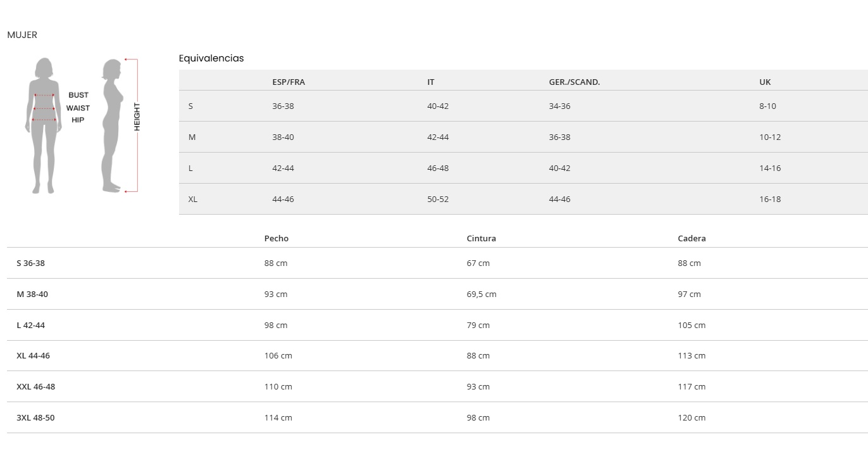
Task: Click the WAIST measurement label
Action: (78, 108)
